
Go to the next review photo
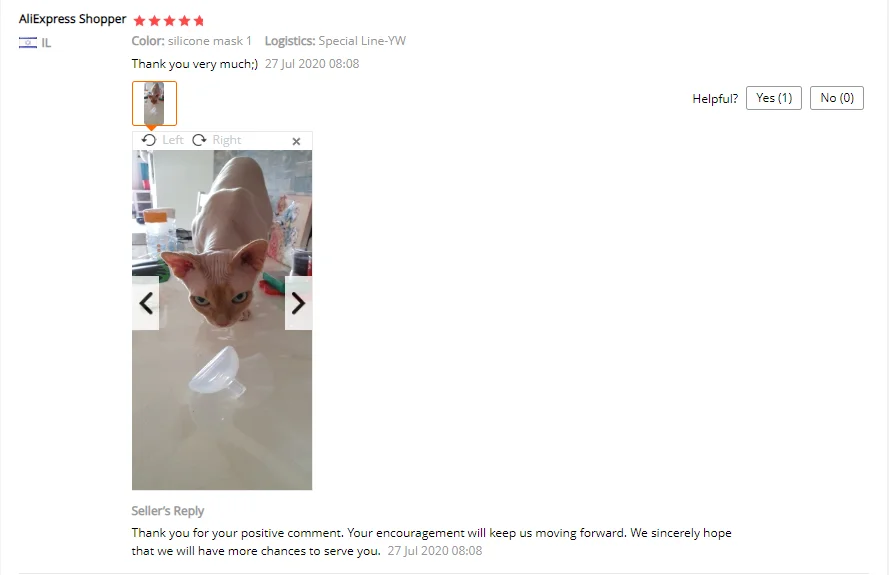pos(298,303)
